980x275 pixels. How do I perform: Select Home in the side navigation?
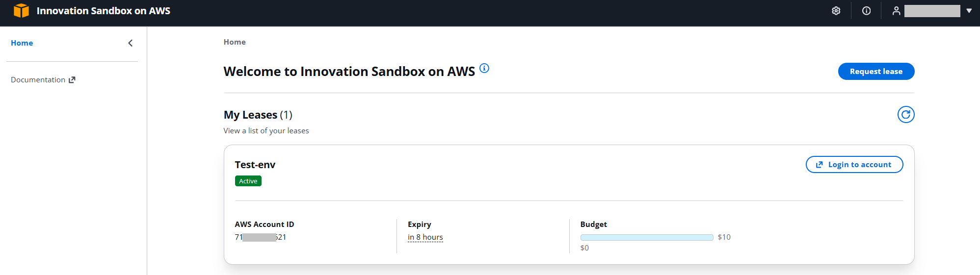coord(22,43)
